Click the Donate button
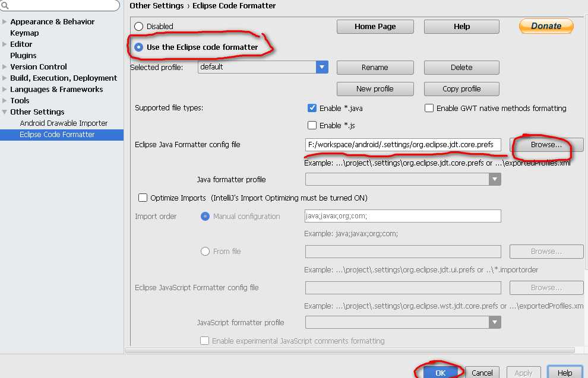The image size is (588, 378). (546, 26)
